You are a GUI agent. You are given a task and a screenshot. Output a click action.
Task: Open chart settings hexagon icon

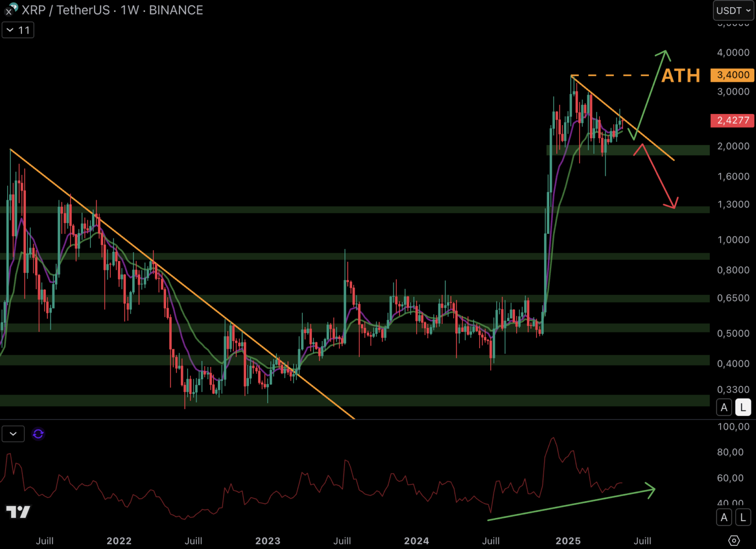(x=734, y=540)
